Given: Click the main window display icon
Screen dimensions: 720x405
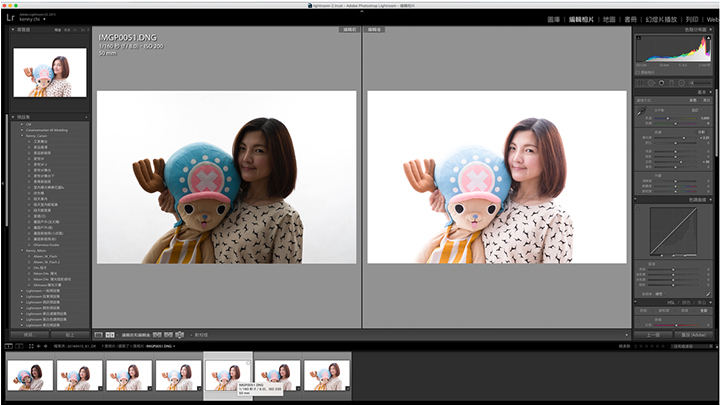Looking at the screenshot, I should click(x=9, y=346).
